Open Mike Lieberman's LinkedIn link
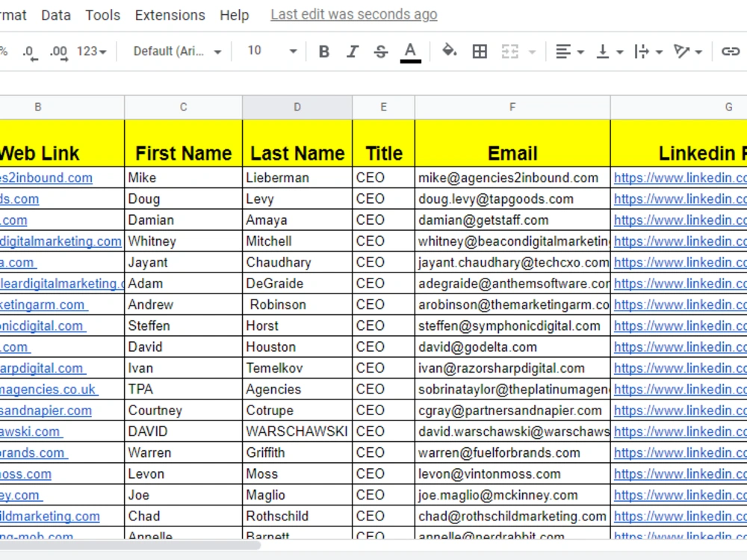Image resolution: width=747 pixels, height=560 pixels. (680, 178)
